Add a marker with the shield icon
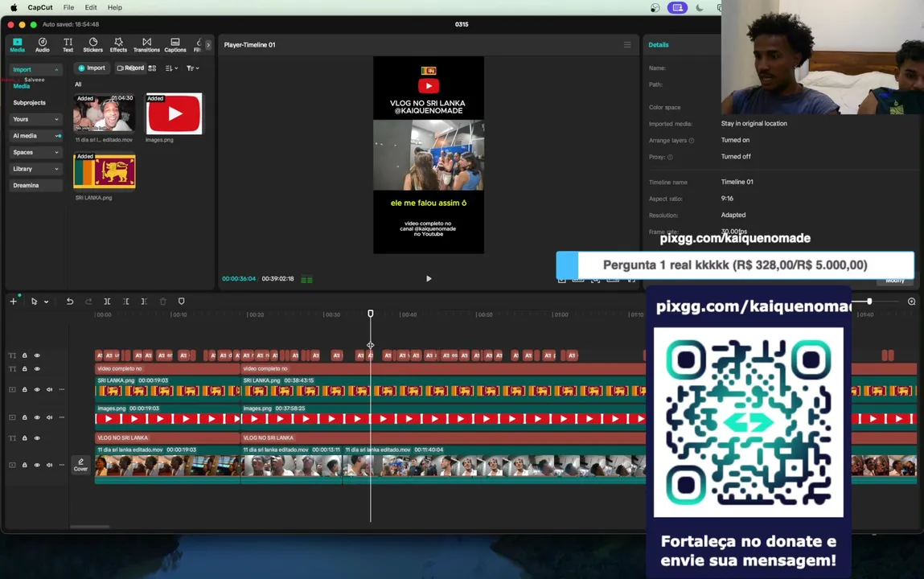 182,301
